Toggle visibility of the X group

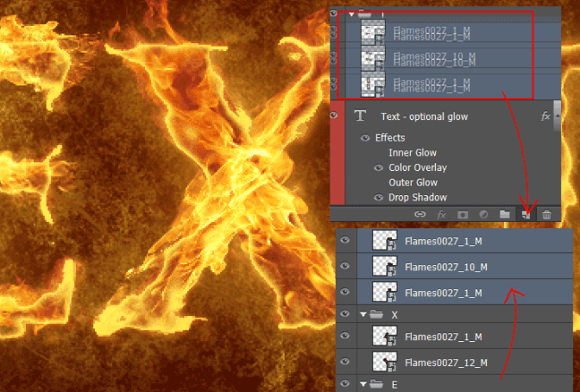point(344,315)
